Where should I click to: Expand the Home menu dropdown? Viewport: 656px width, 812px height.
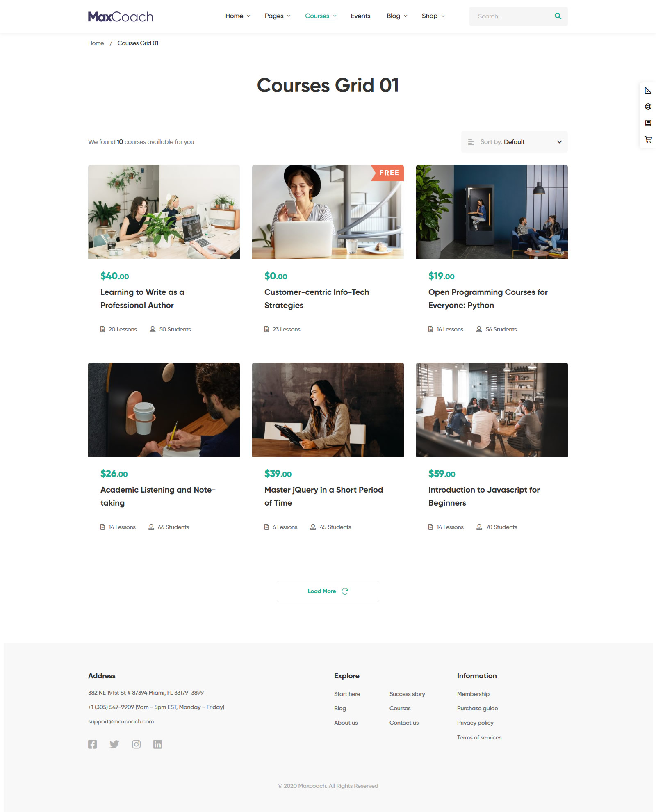pos(238,16)
